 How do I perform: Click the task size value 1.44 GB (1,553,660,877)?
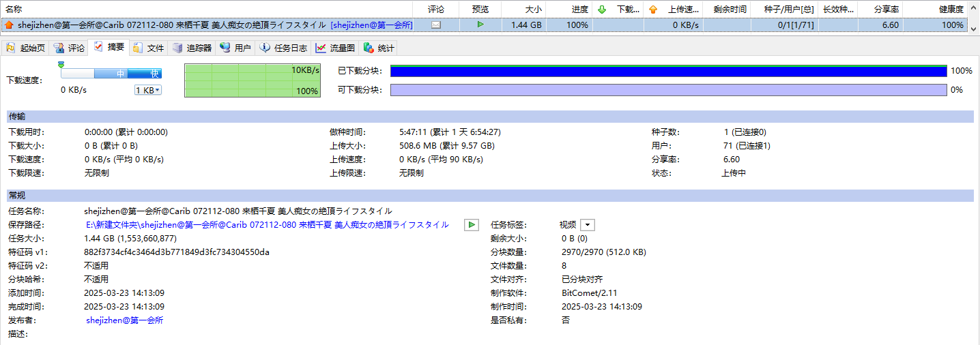point(130,238)
